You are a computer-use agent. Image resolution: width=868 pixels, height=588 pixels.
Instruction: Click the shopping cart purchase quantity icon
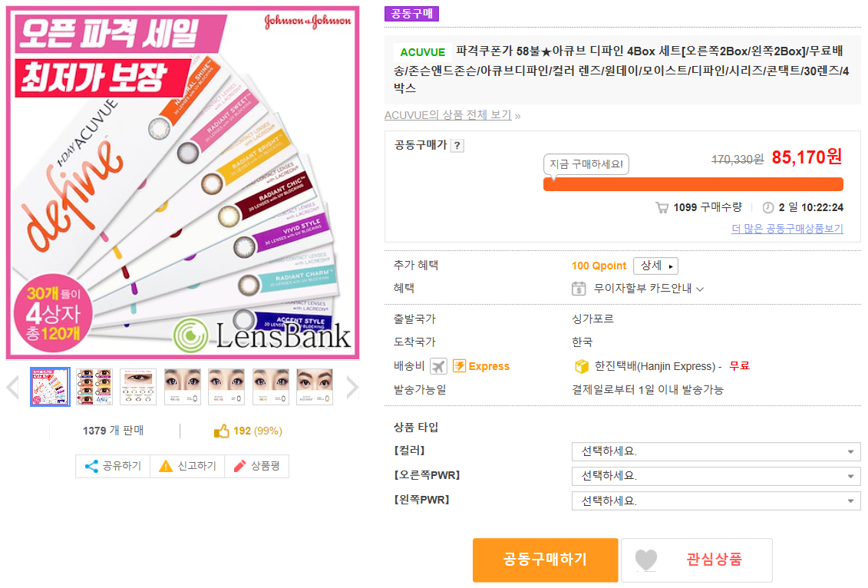[x=662, y=207]
